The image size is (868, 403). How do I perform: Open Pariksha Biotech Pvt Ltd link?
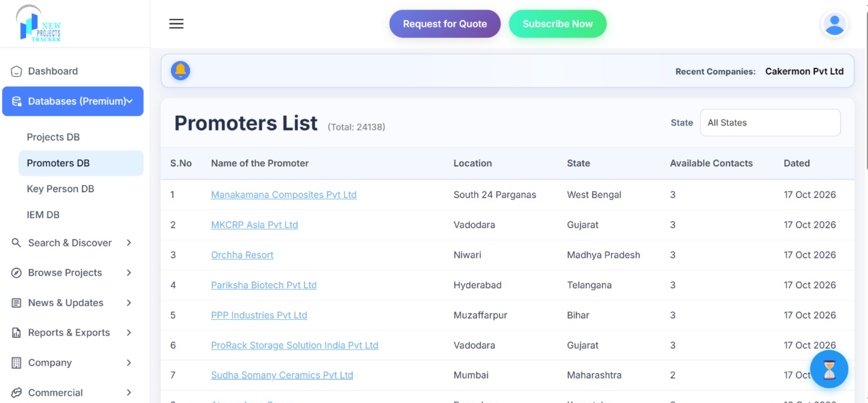click(x=264, y=285)
